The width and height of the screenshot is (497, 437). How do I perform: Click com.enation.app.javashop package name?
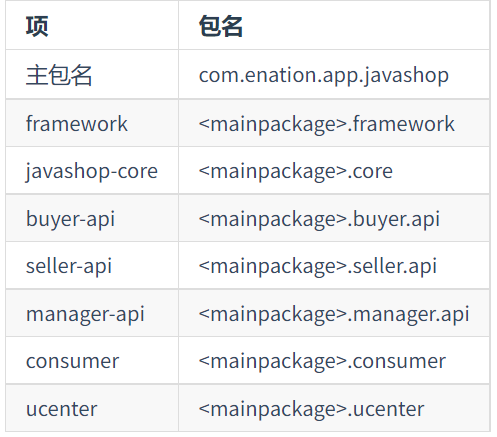[x=324, y=76]
